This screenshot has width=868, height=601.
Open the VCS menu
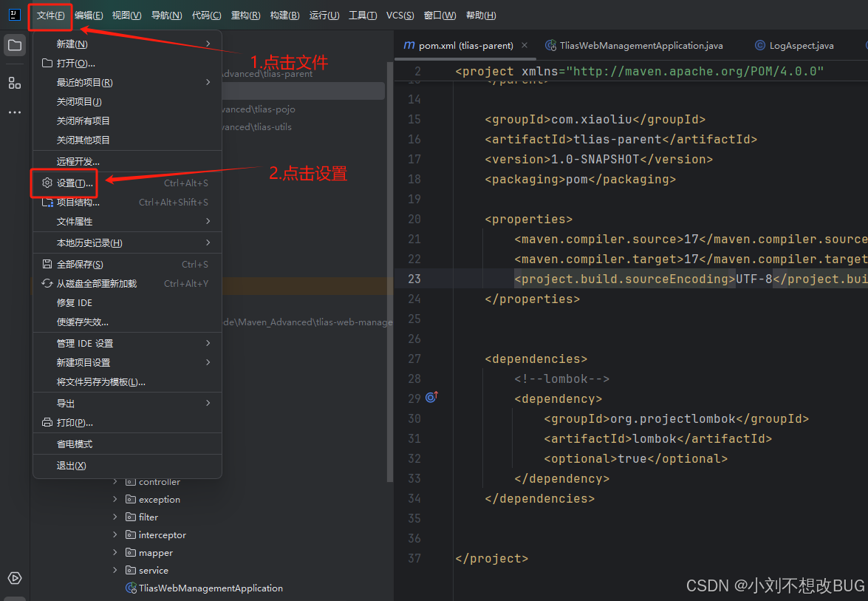pos(400,16)
